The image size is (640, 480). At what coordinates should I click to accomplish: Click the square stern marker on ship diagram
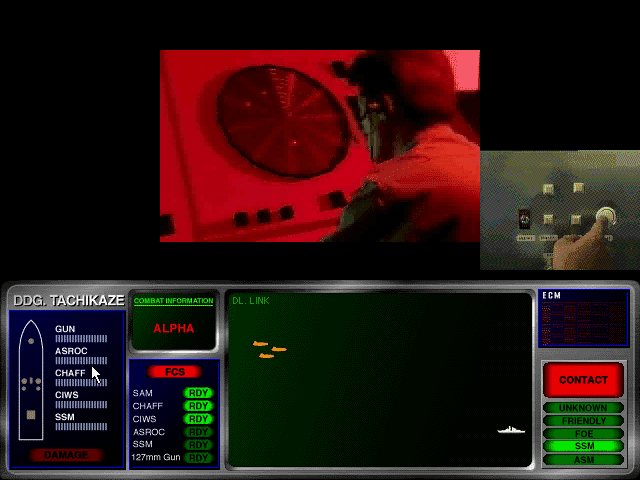pos(31,415)
